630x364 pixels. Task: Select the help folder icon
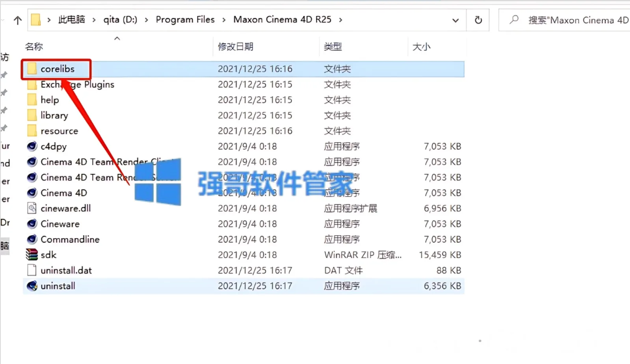tap(32, 100)
